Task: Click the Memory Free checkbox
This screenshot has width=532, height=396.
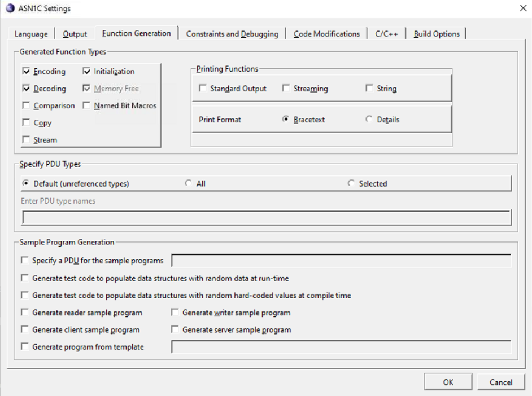Action: (86, 89)
